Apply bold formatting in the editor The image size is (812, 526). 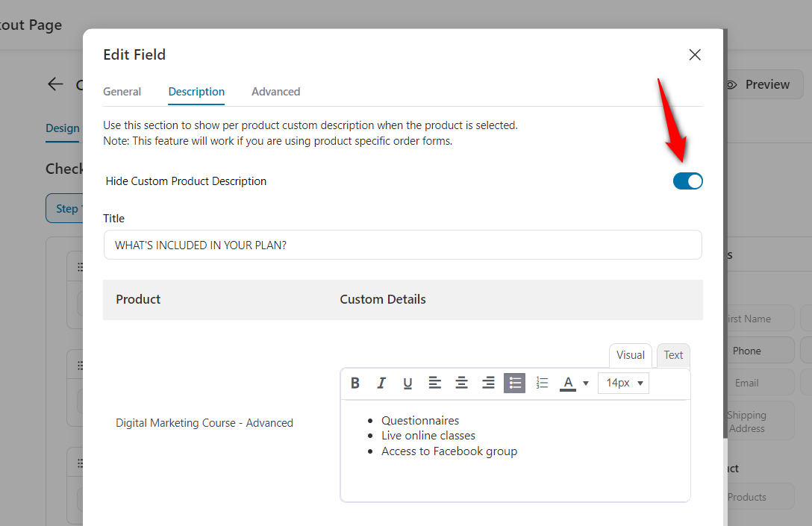tap(355, 383)
